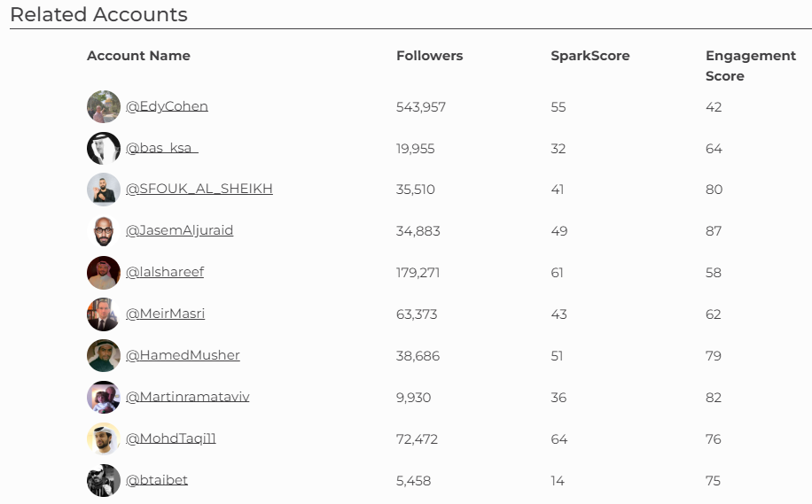The width and height of the screenshot is (812, 504).
Task: Visit the @lalshareef account link
Action: [165, 272]
